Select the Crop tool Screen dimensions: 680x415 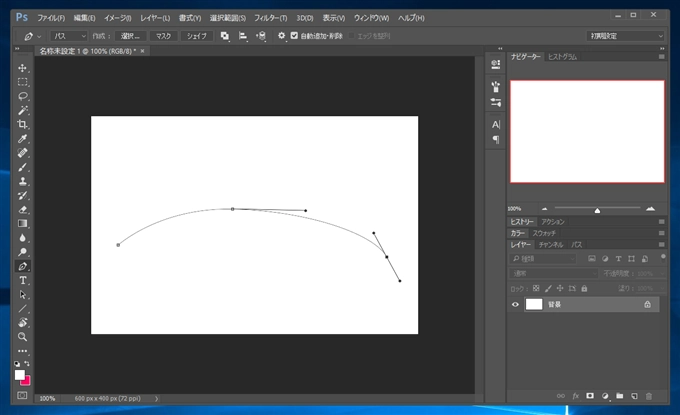(23, 124)
